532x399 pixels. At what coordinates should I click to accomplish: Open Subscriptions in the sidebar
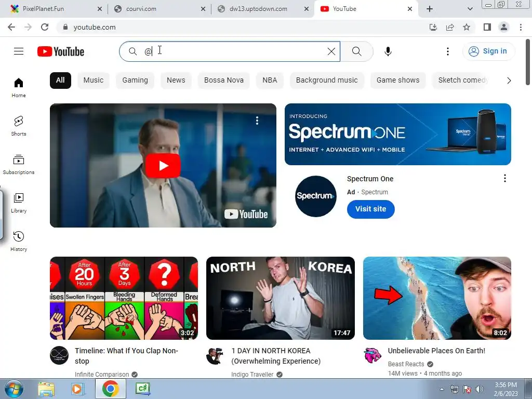[19, 165]
